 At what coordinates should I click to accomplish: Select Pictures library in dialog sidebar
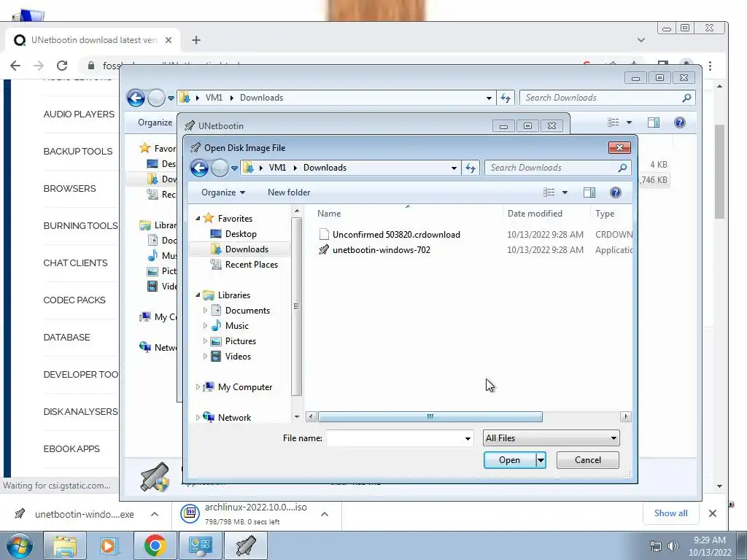[x=240, y=341]
